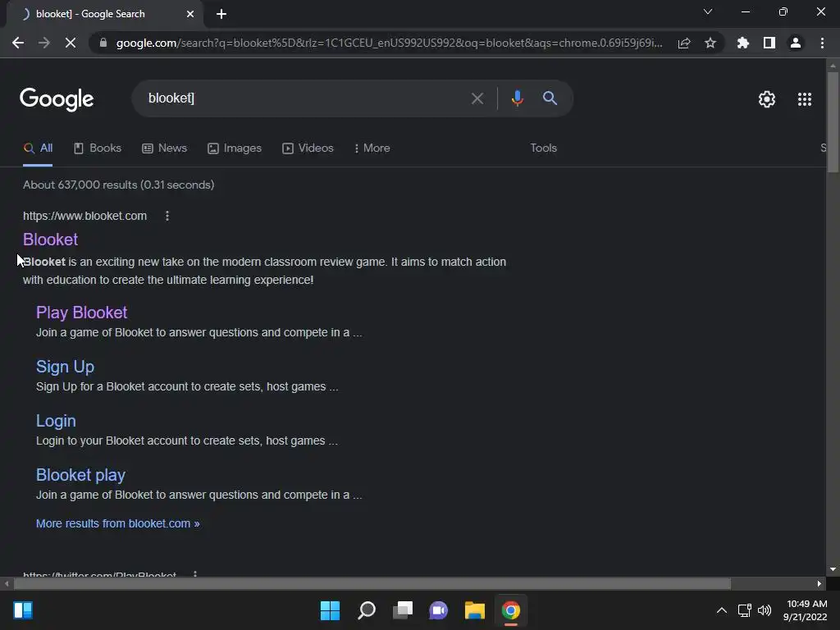Bookmark this tab with star icon

(x=710, y=43)
